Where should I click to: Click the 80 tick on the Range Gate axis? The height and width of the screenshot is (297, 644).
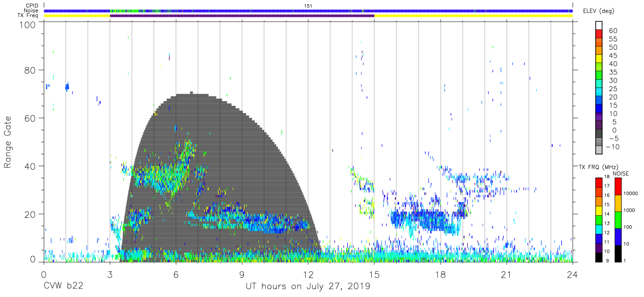(31, 70)
